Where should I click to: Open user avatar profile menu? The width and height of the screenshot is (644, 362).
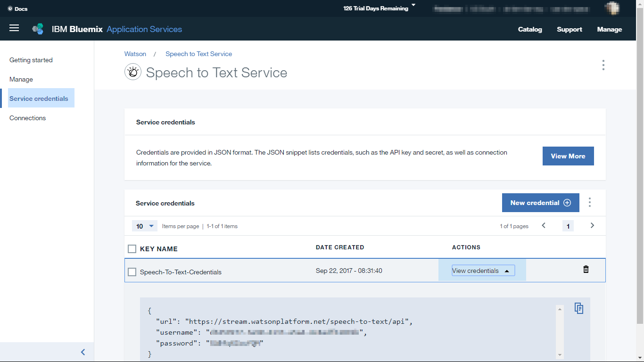[x=612, y=8]
